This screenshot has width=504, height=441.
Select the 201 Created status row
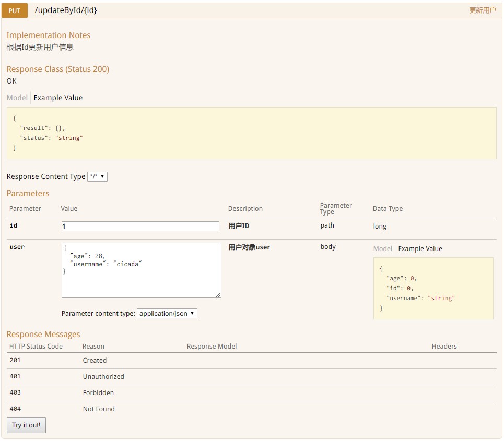pyautogui.click(x=95, y=360)
